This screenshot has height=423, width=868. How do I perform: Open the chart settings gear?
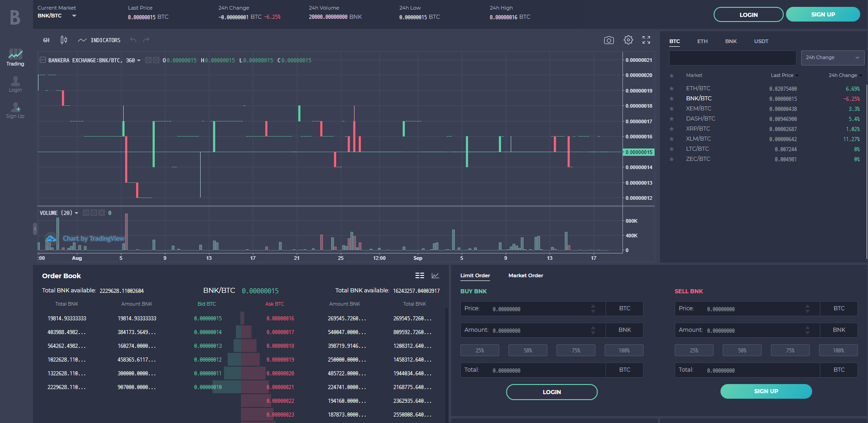[628, 40]
